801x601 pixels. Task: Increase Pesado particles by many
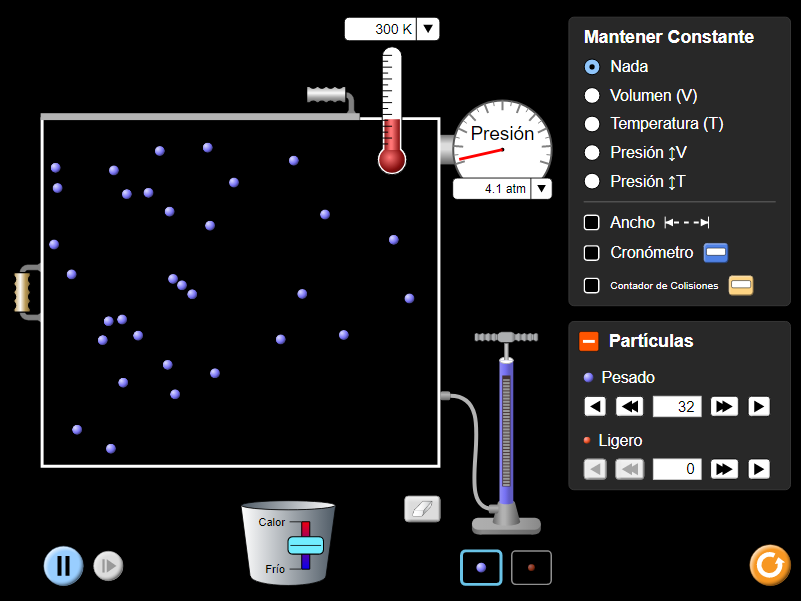(724, 407)
